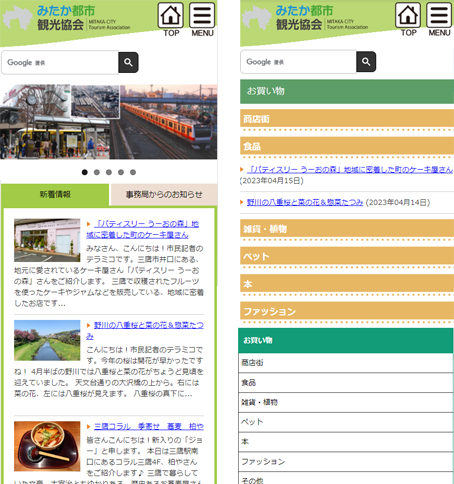Select the second carousel dot

(x=97, y=172)
